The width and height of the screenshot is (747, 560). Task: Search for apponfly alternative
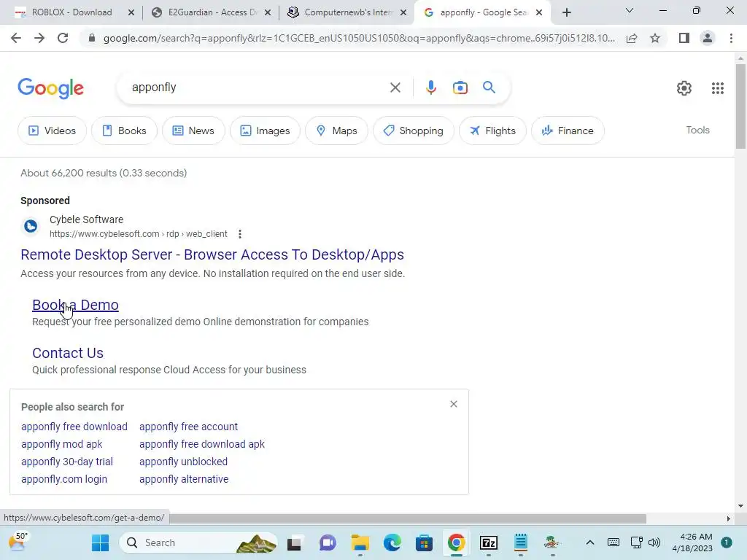(183, 479)
